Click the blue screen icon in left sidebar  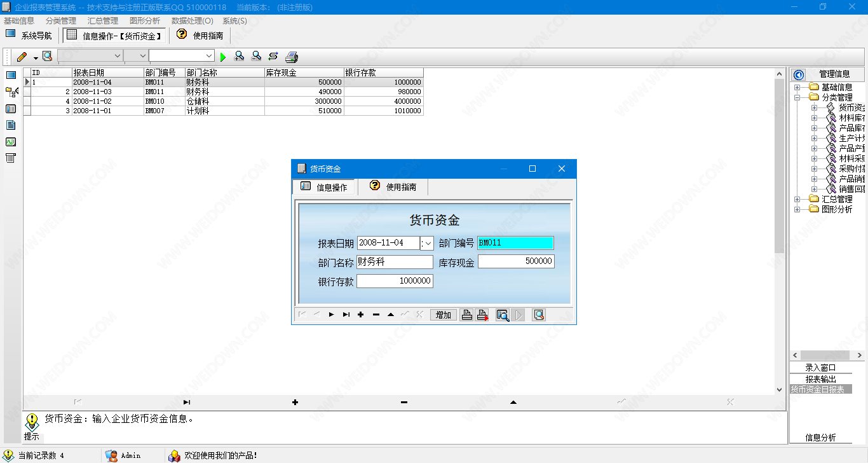pos(11,75)
